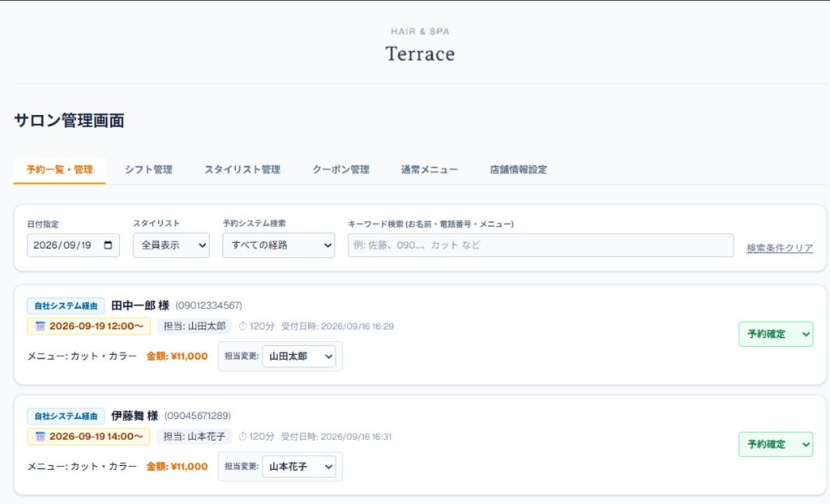Click phone number (09012334567)
Screen dimensions: 830x504
pyautogui.click(x=208, y=305)
